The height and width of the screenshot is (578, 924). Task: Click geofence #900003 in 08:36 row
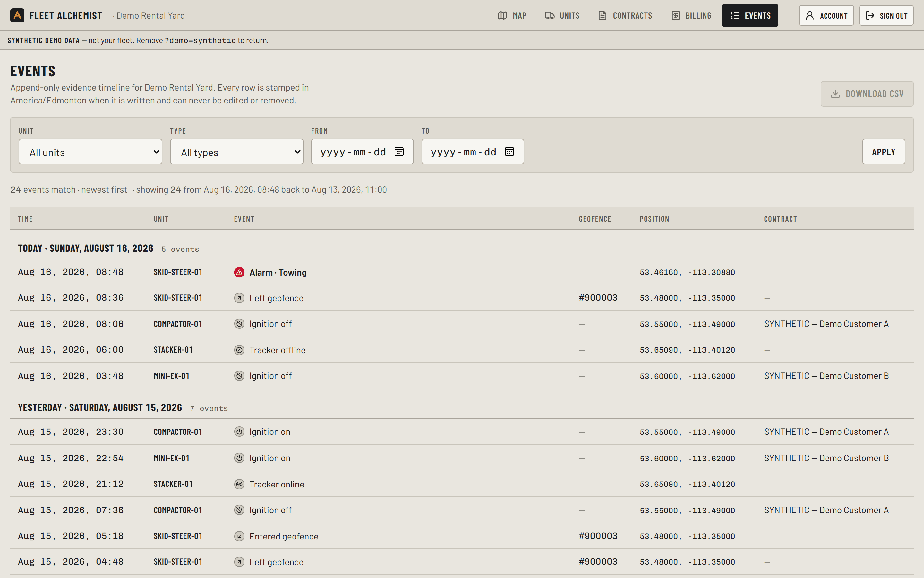(x=598, y=298)
